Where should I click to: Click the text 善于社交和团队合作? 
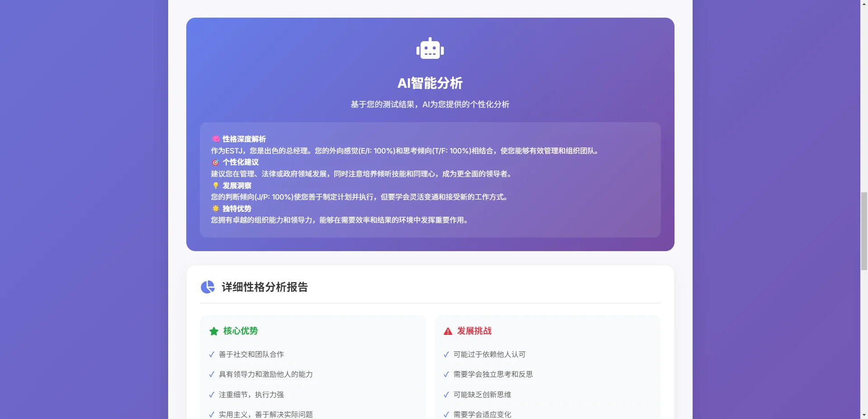pyautogui.click(x=251, y=354)
